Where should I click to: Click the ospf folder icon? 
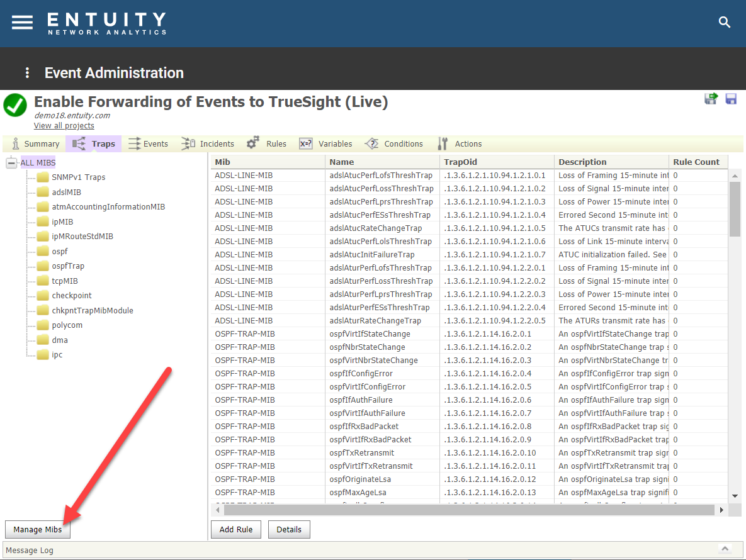(43, 251)
